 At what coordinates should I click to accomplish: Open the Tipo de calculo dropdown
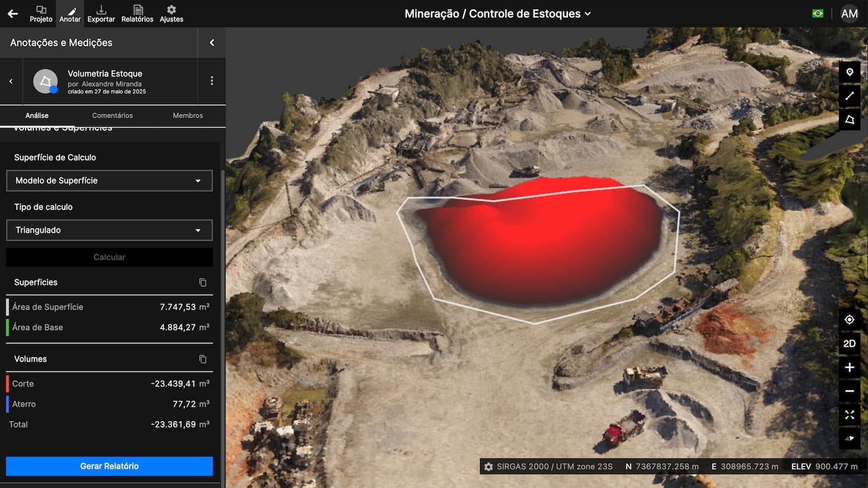pyautogui.click(x=109, y=230)
